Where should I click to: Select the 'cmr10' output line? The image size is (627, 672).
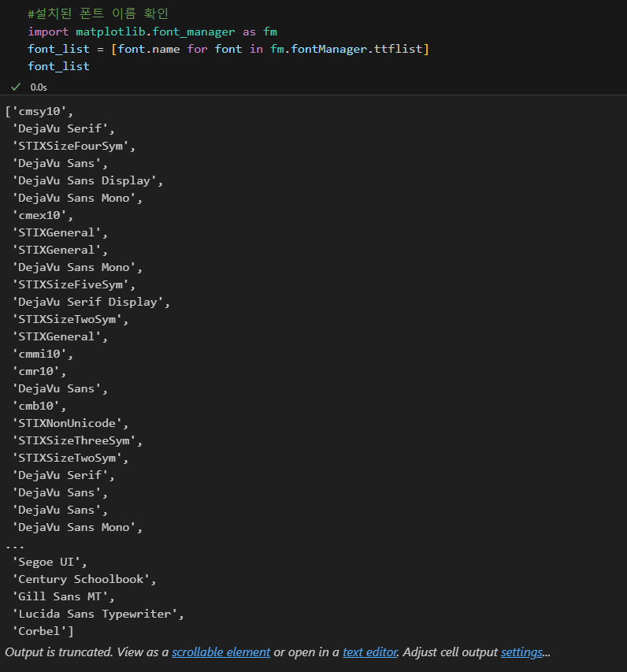click(x=39, y=371)
